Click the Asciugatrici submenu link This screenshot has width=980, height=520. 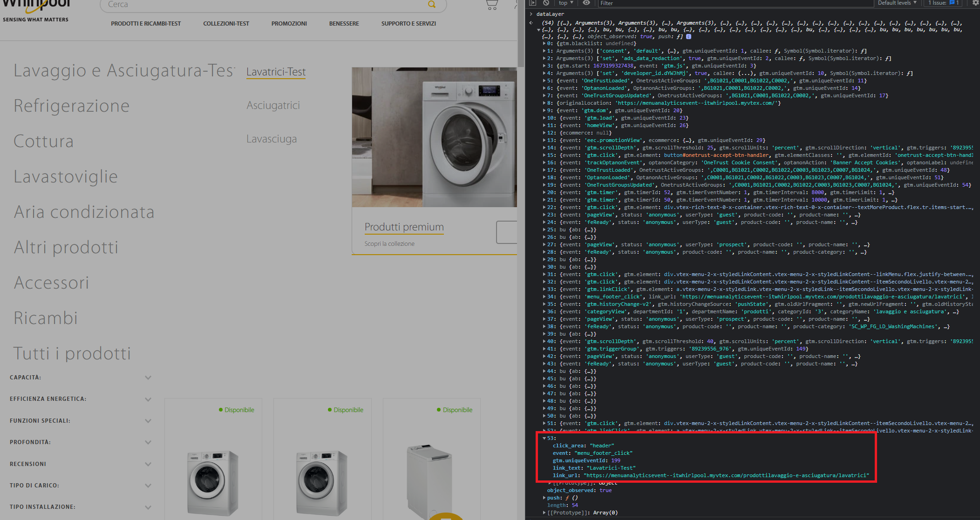273,106
